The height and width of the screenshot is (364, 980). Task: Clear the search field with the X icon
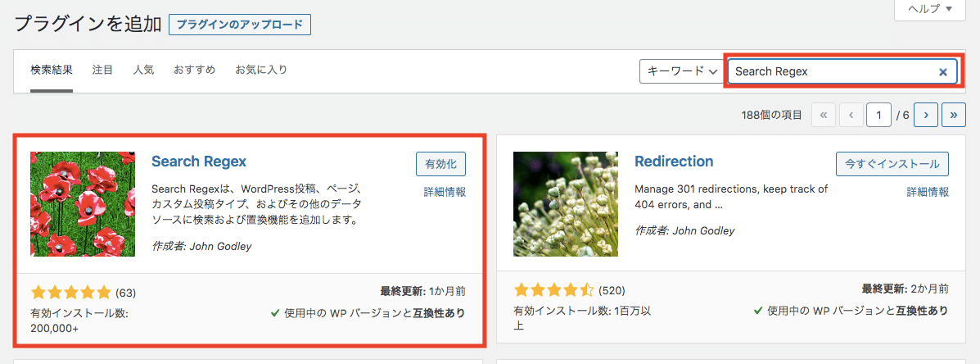click(x=942, y=72)
